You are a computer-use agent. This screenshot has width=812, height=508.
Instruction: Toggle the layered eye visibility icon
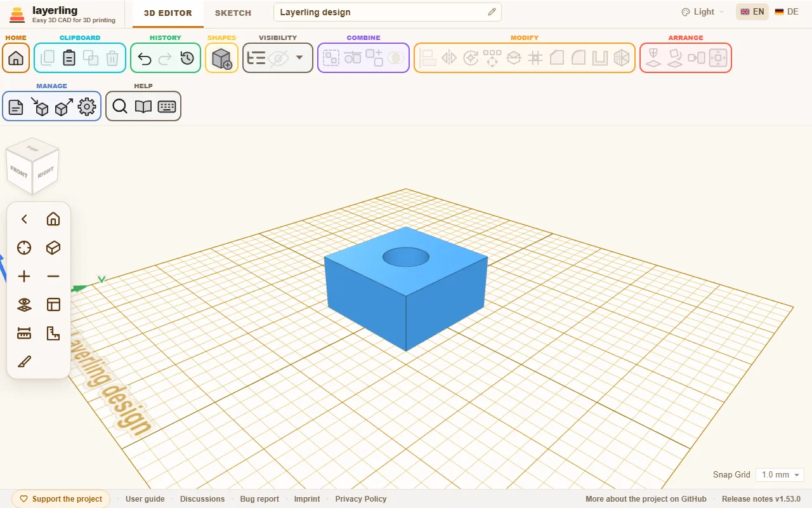(x=24, y=305)
